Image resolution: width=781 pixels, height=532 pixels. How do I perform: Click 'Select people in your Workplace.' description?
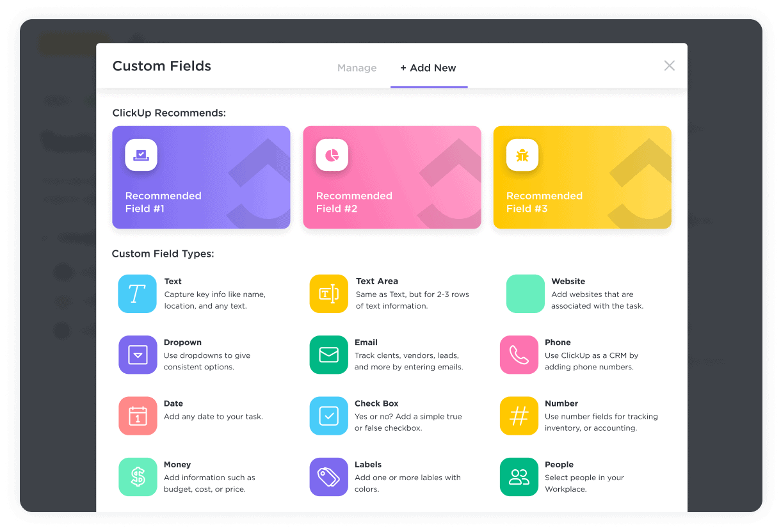(584, 483)
